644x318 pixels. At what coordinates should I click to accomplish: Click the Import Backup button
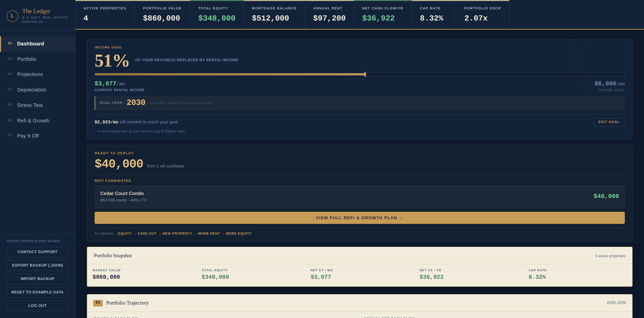[38, 279]
